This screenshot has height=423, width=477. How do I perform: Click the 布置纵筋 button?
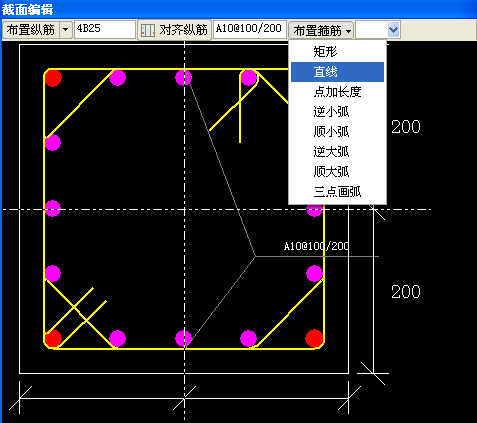click(31, 30)
